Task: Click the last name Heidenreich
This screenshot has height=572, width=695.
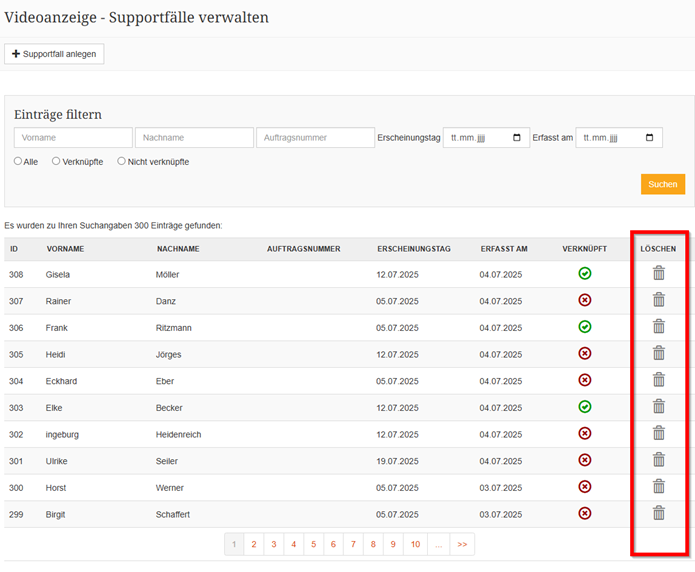Action: pyautogui.click(x=178, y=435)
